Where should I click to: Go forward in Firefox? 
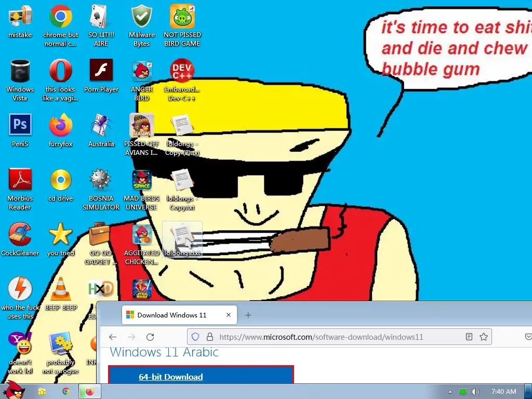pyautogui.click(x=131, y=337)
